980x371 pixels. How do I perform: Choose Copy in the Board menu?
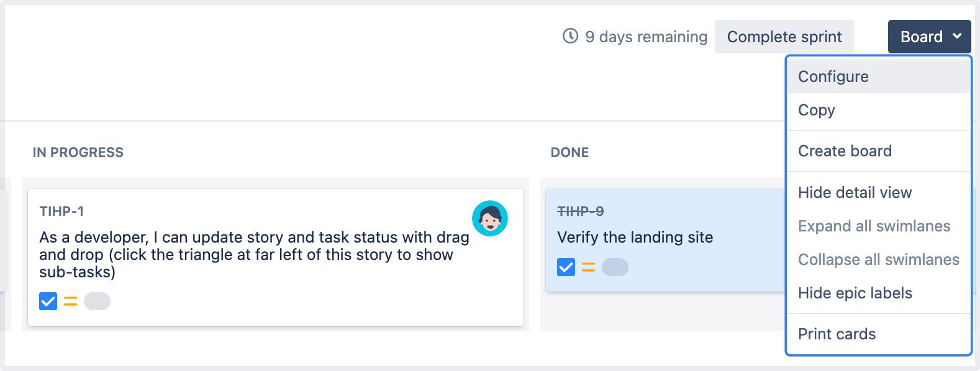(816, 110)
